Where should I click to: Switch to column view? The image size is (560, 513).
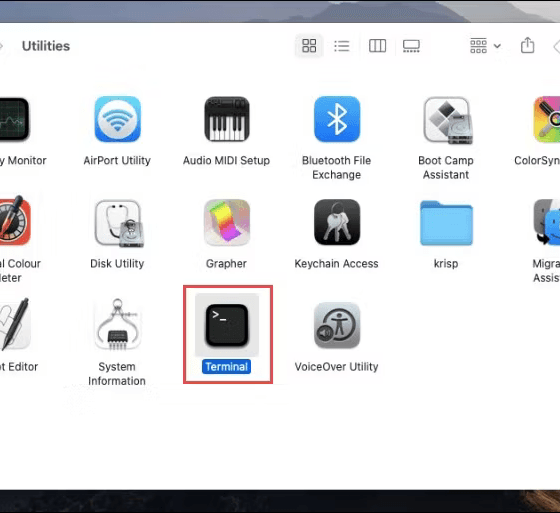[x=378, y=46]
